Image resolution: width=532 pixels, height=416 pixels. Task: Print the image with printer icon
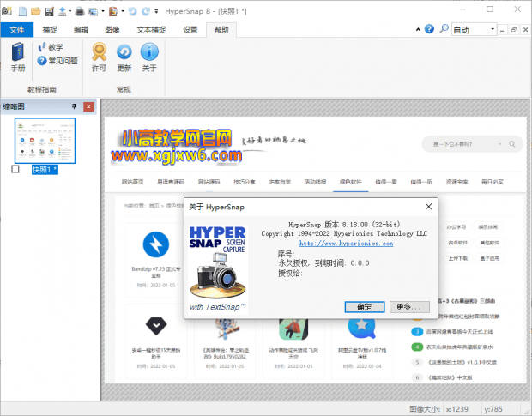coord(80,11)
